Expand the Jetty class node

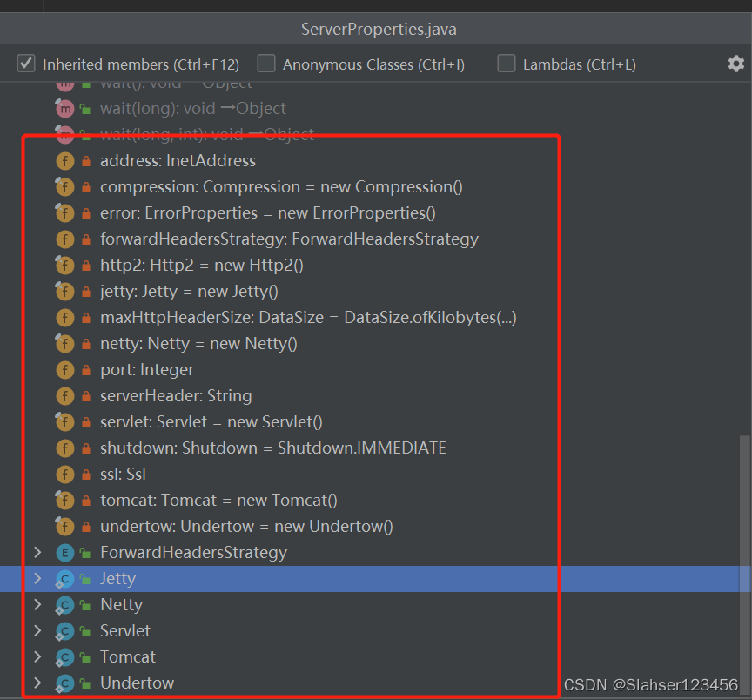(37, 578)
